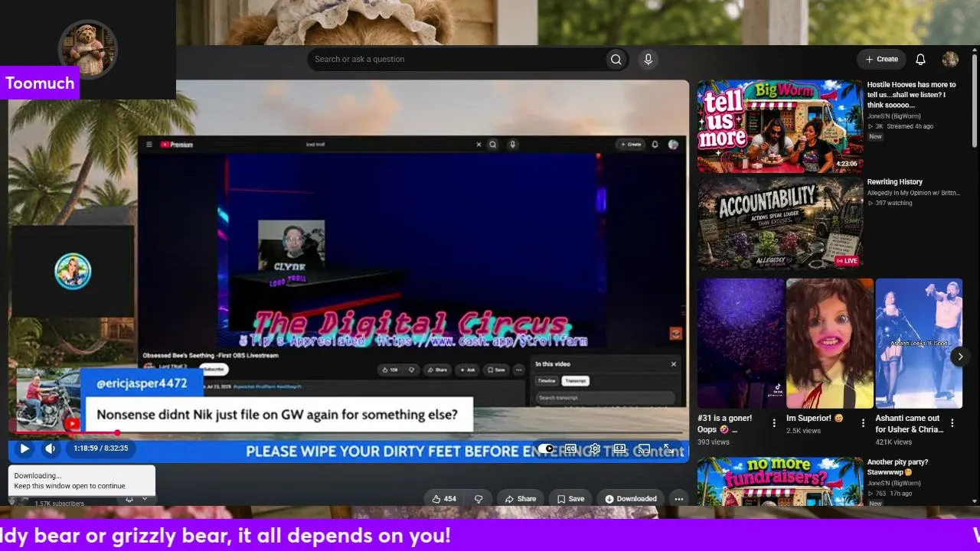Screen dimensions: 980x551
Task: Open hamburger menu in the embedded video
Action: tap(149, 144)
